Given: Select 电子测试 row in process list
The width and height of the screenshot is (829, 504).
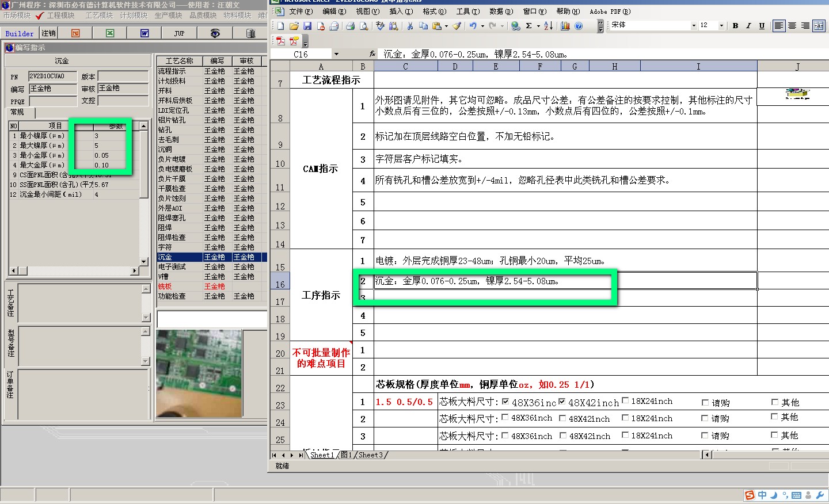Looking at the screenshot, I should click(212, 267).
